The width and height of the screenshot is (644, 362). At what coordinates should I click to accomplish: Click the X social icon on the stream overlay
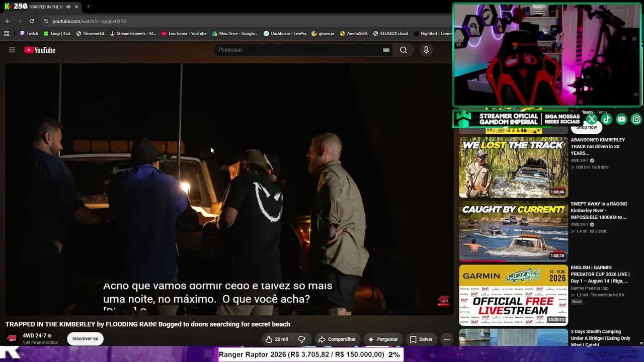[x=592, y=119]
